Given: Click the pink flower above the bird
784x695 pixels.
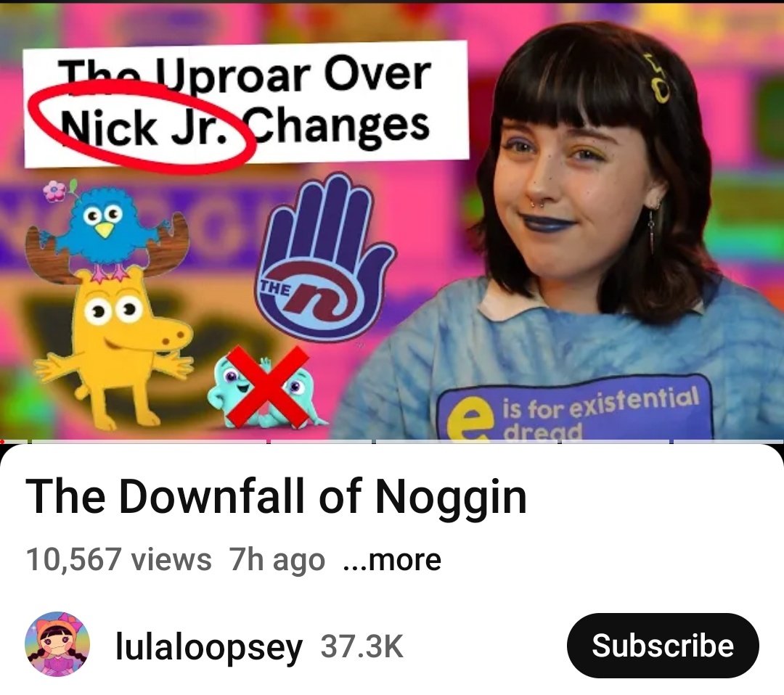Looking at the screenshot, I should click(x=55, y=190).
